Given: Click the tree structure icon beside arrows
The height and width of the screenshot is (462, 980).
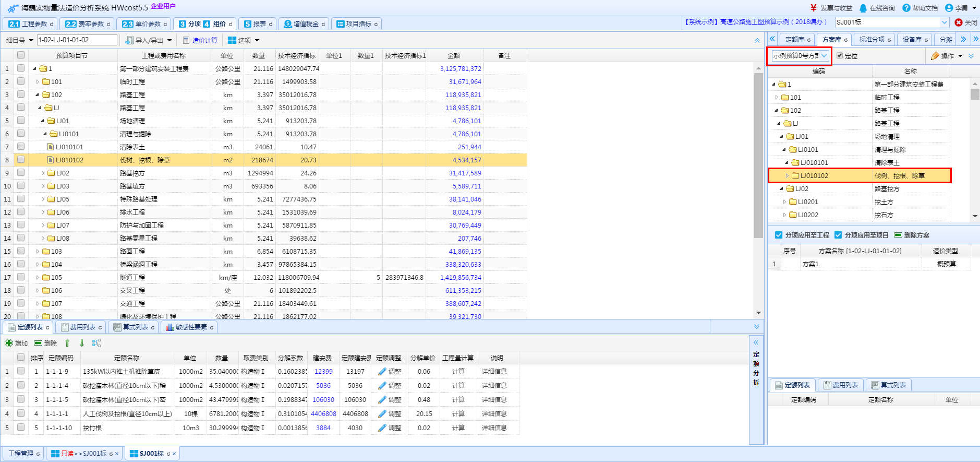Looking at the screenshot, I should coord(96,343).
